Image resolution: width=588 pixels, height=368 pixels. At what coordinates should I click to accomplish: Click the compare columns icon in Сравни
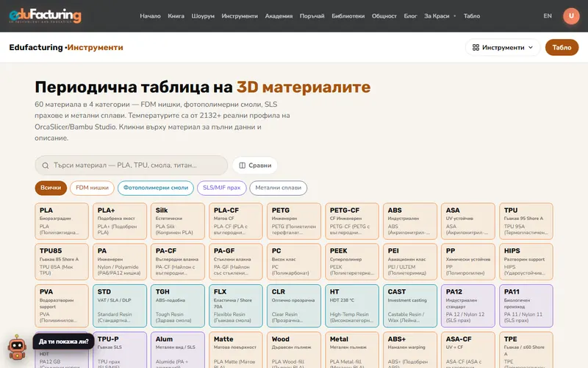click(243, 165)
